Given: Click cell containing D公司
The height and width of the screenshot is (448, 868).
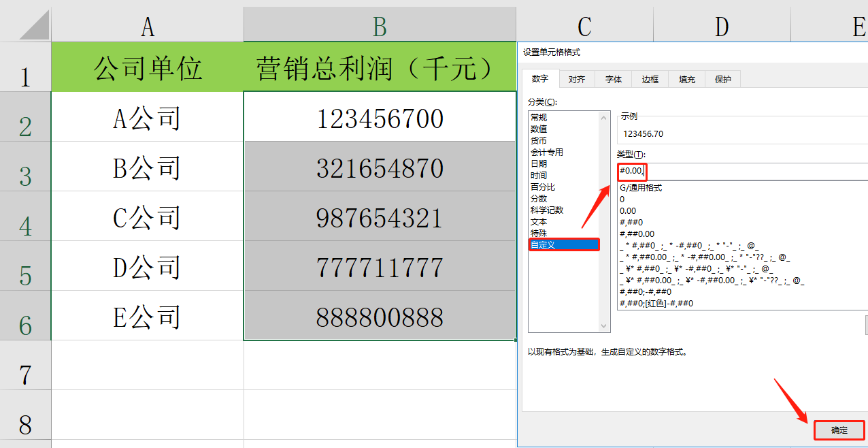Looking at the screenshot, I should point(148,266).
